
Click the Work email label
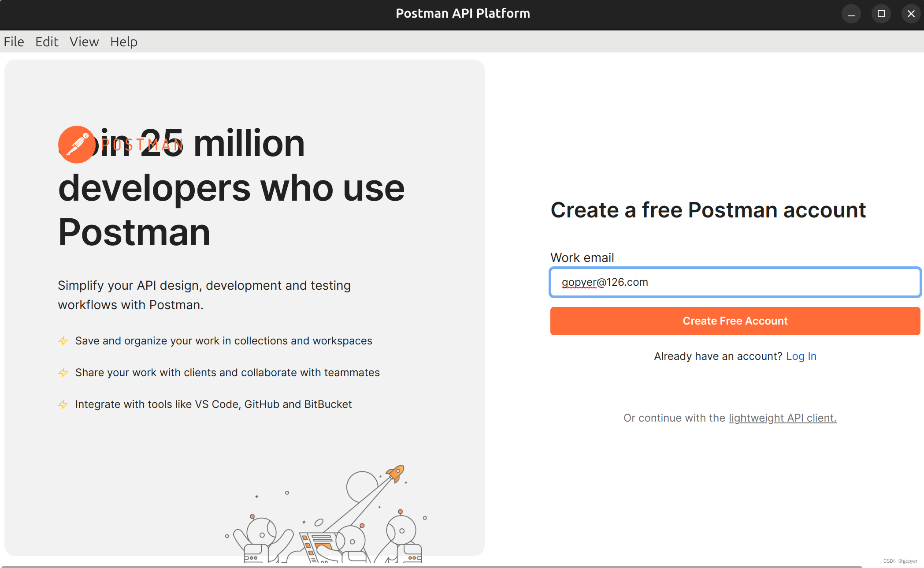582,258
